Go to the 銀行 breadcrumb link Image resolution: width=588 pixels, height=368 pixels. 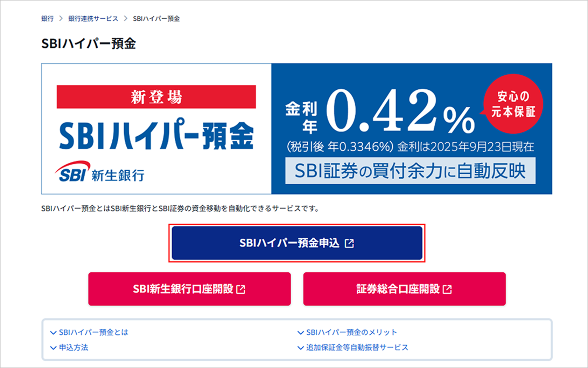(47, 19)
